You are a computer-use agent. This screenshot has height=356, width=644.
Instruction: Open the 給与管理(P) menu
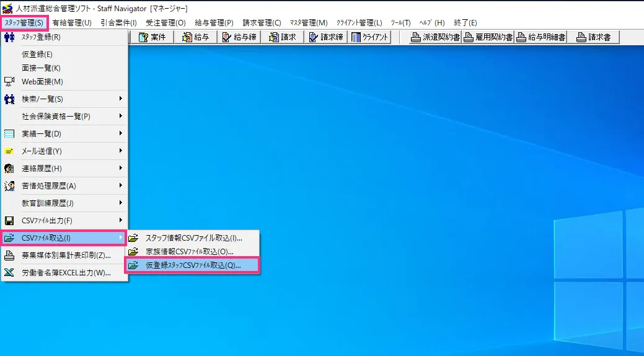214,23
